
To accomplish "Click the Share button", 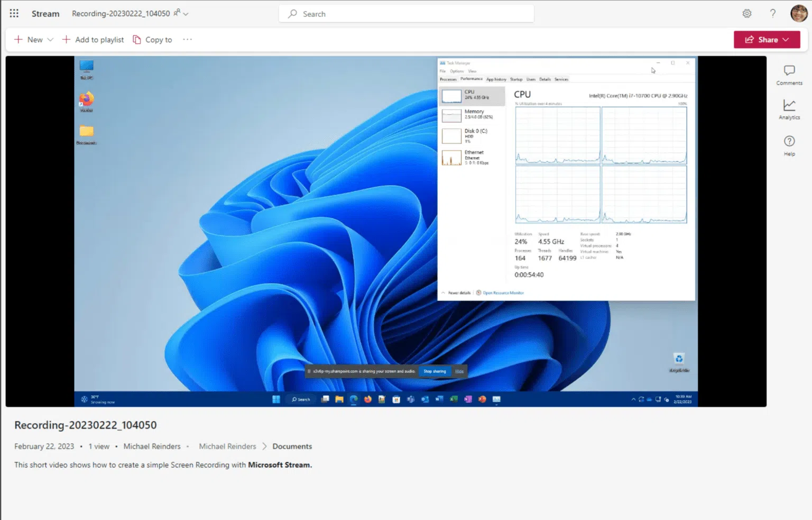I will click(x=763, y=39).
